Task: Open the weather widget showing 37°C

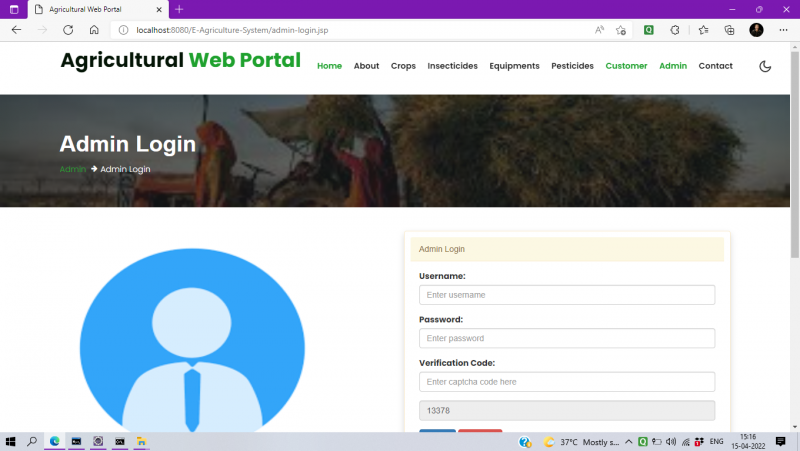Action: tap(581, 442)
